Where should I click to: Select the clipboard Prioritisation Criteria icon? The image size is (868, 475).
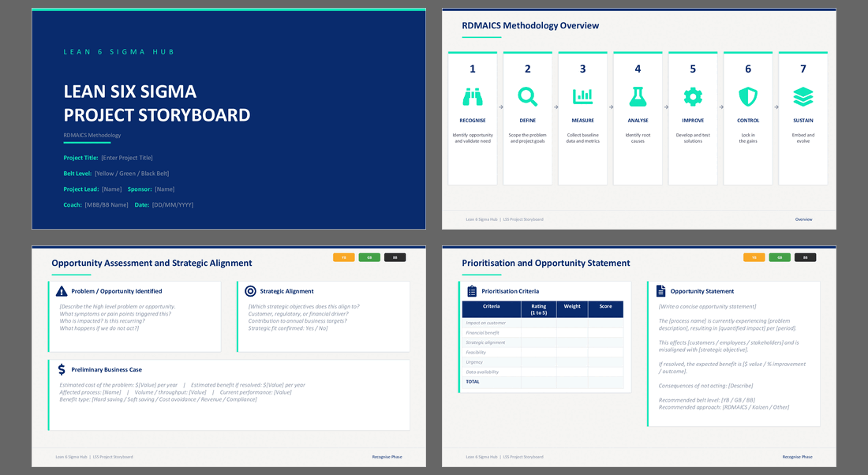pyautogui.click(x=472, y=291)
